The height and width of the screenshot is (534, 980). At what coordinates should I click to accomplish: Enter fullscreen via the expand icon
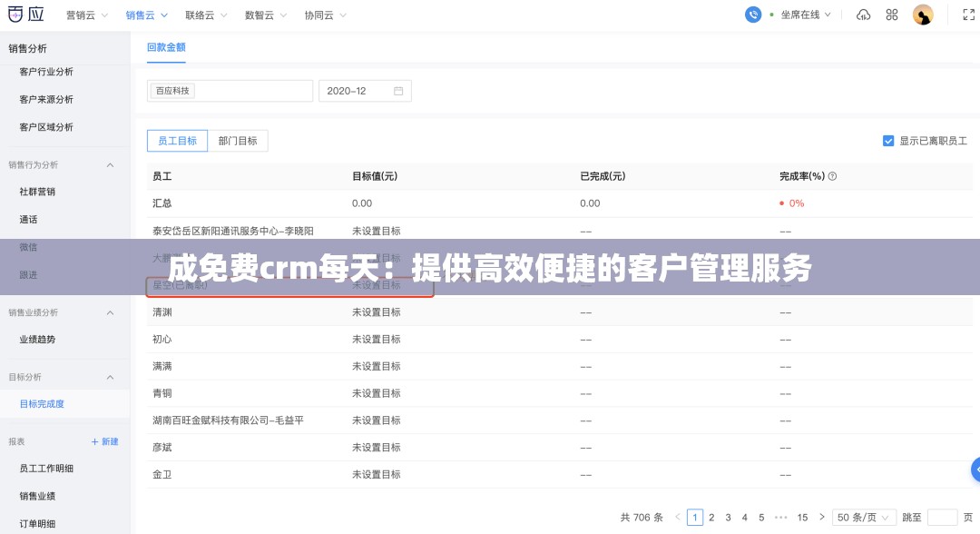click(x=969, y=15)
